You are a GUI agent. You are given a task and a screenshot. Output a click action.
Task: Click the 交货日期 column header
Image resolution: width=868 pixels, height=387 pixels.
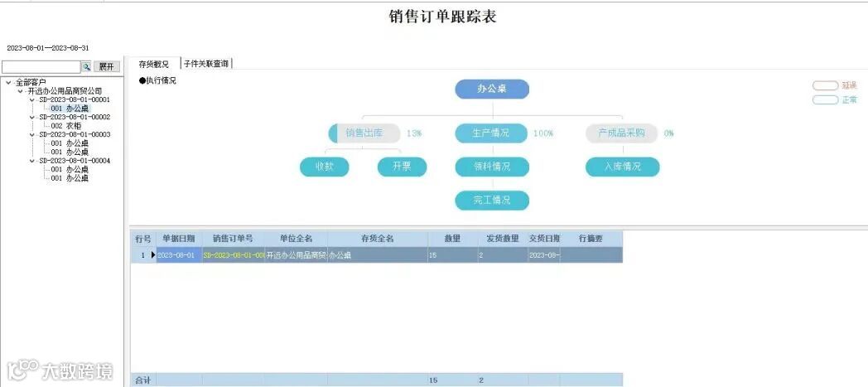coord(543,239)
